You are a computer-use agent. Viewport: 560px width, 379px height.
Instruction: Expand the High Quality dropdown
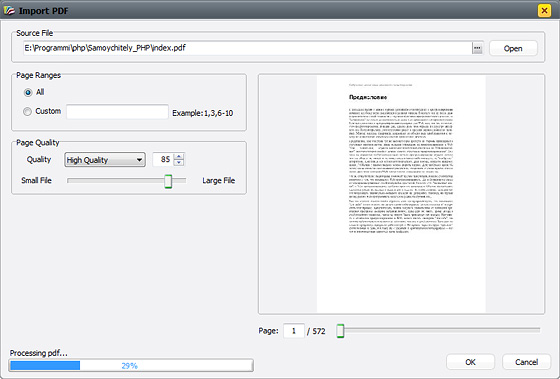click(x=105, y=160)
